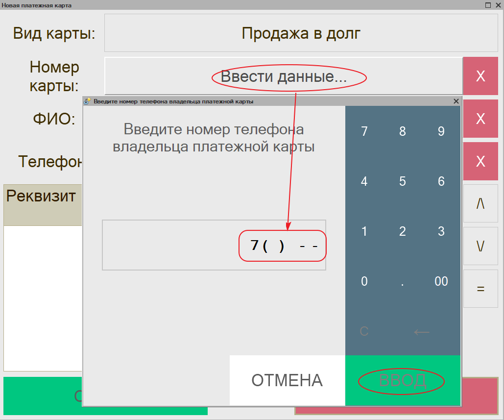Tap the 9 key on numeric pad
The height and width of the screenshot is (420, 504).
[x=441, y=131]
